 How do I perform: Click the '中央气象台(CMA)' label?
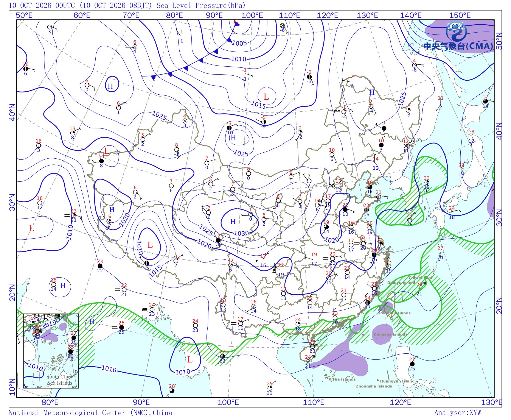point(458,46)
